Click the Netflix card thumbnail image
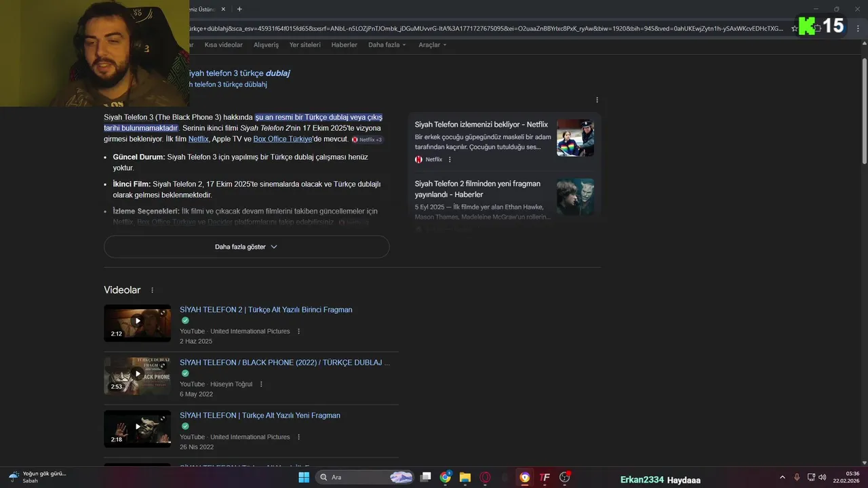The width and height of the screenshot is (868, 488). [x=575, y=138]
